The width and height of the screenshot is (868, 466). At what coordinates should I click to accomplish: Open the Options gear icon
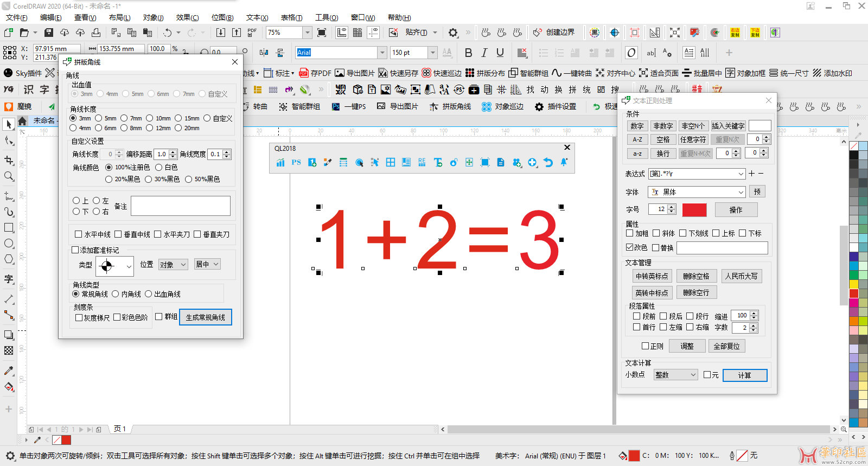click(x=453, y=33)
